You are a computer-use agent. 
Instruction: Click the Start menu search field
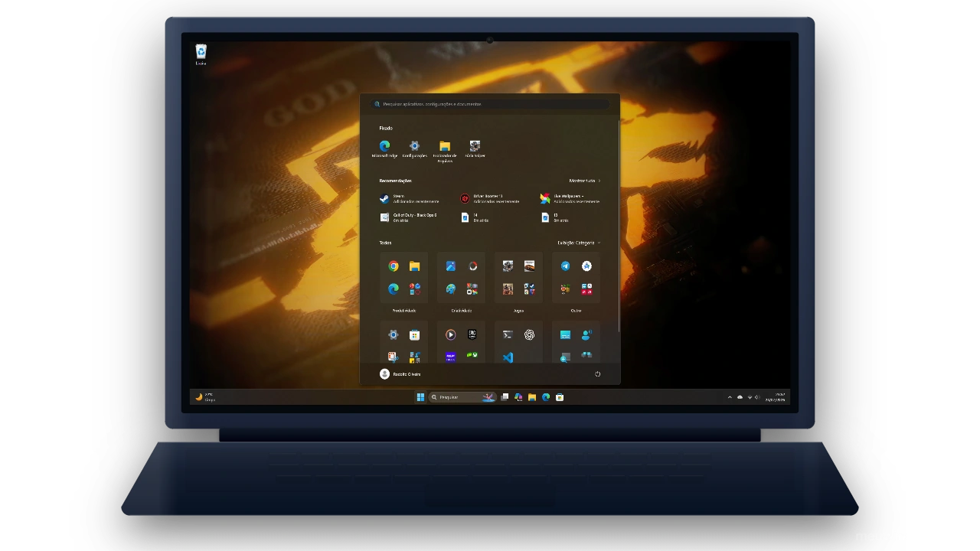(x=490, y=104)
